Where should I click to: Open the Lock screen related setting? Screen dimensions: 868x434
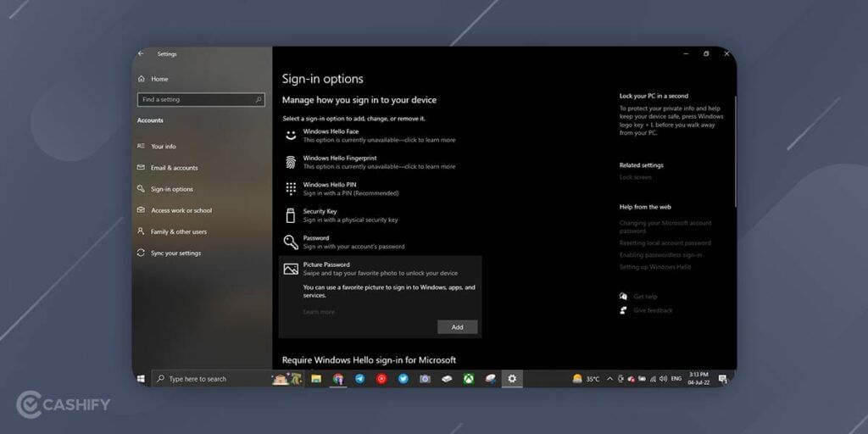pyautogui.click(x=636, y=177)
